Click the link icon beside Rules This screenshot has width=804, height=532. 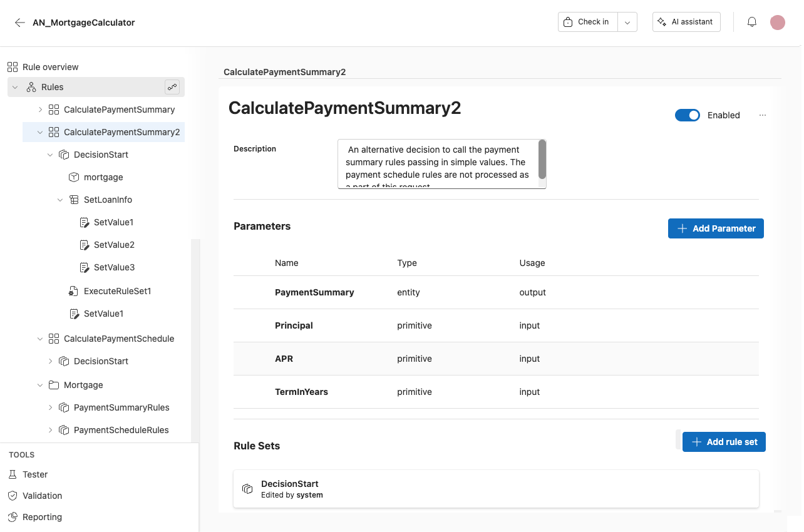coord(172,87)
